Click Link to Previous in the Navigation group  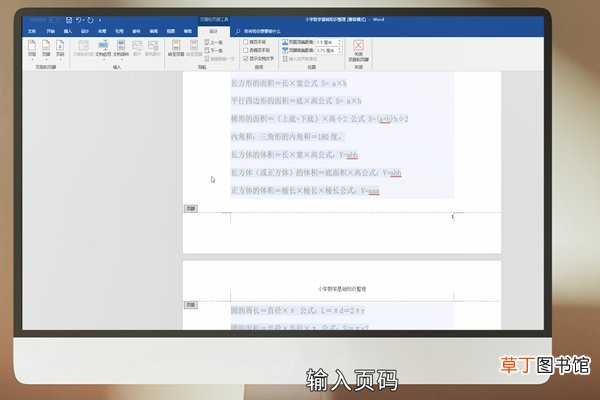coord(220,59)
